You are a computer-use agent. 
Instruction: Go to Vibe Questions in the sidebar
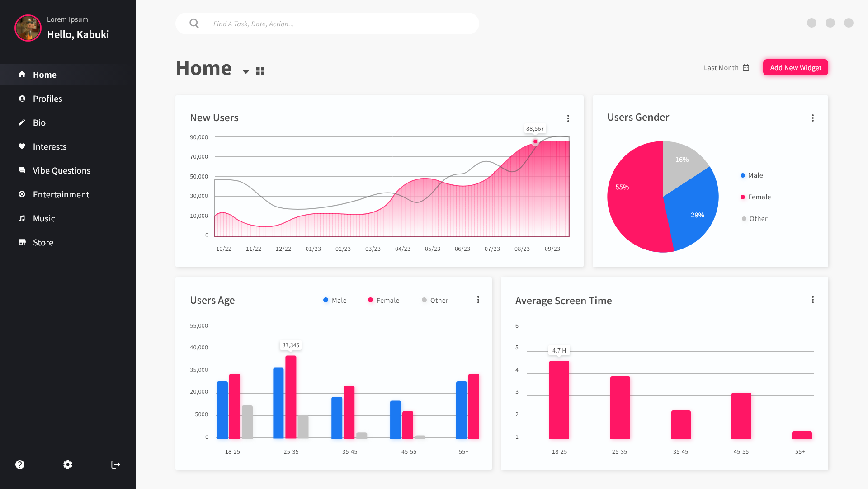point(61,170)
